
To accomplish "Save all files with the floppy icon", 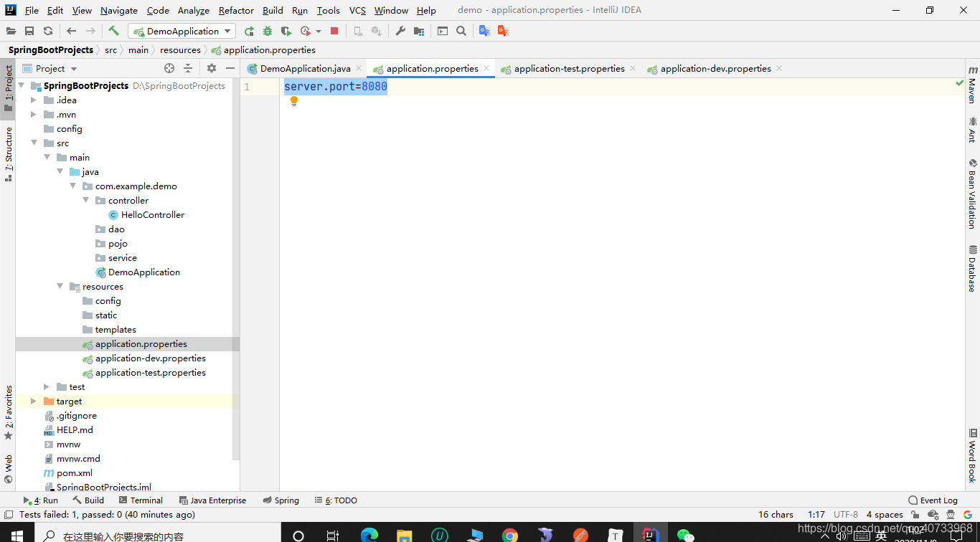I will (x=29, y=31).
